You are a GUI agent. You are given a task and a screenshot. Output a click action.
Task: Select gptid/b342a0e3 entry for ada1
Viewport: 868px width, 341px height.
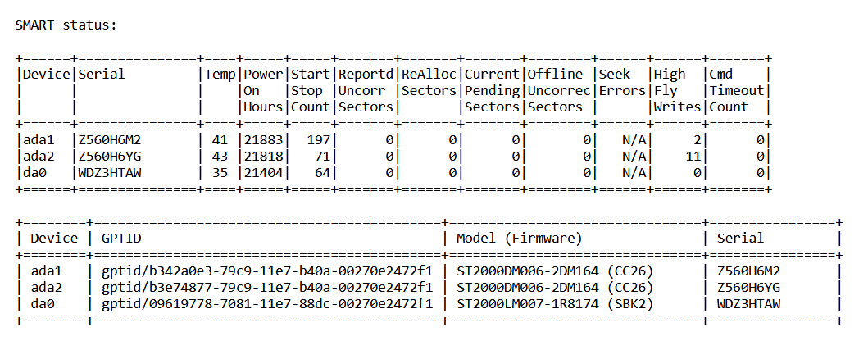click(267, 272)
